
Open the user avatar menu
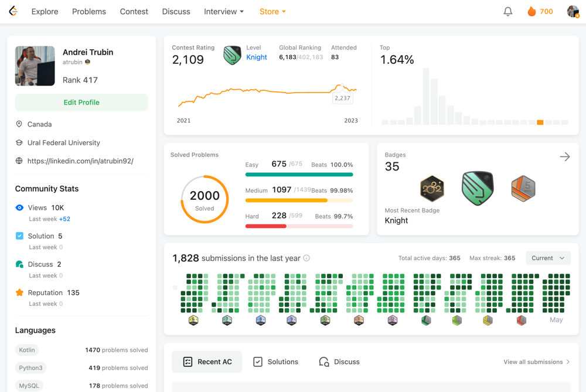tap(573, 11)
